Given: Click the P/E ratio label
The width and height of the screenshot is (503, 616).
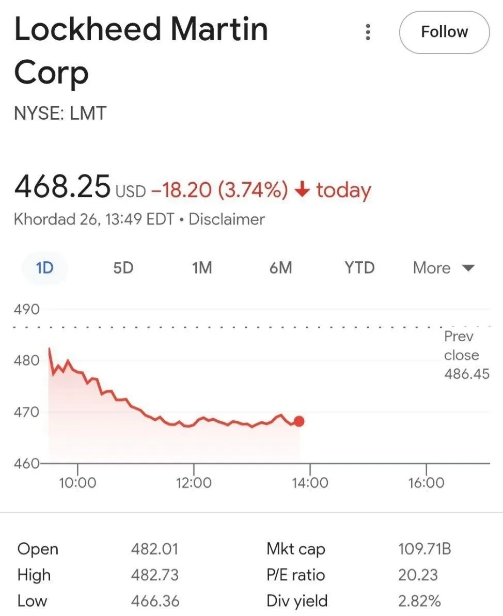Looking at the screenshot, I should (296, 575).
